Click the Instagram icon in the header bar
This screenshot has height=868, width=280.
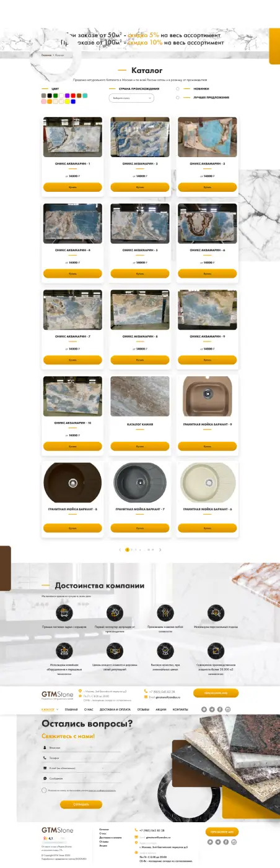click(x=227, y=709)
